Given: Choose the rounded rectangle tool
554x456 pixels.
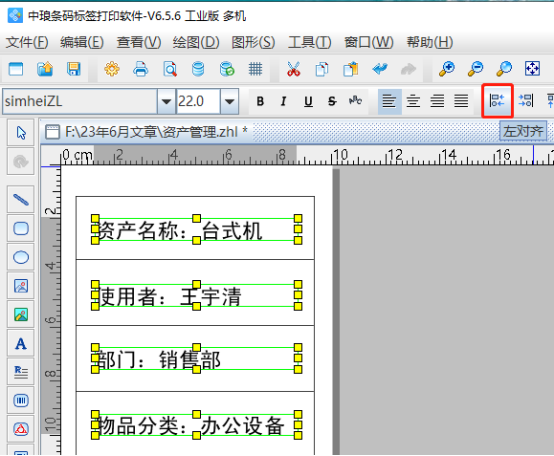Looking at the screenshot, I should tap(21, 229).
